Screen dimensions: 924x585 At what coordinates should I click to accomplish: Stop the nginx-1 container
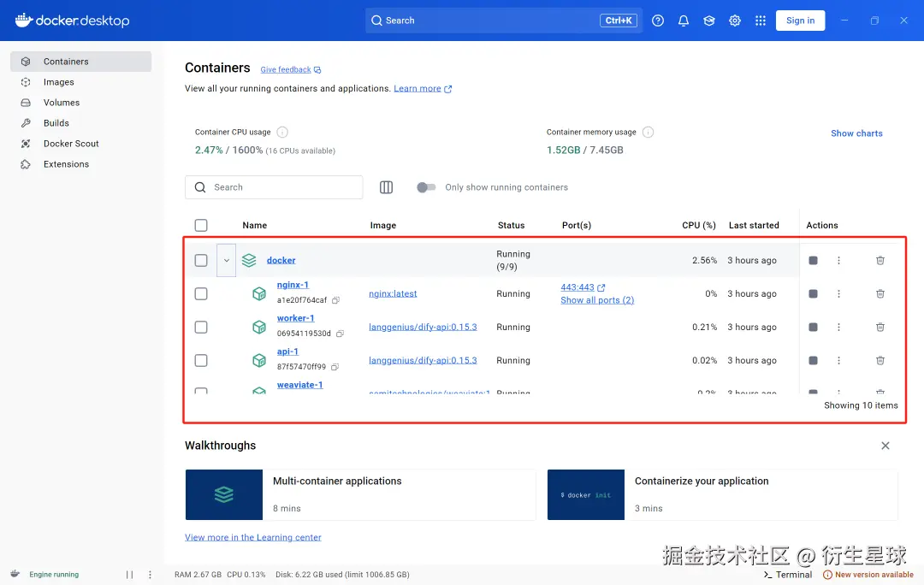click(814, 293)
